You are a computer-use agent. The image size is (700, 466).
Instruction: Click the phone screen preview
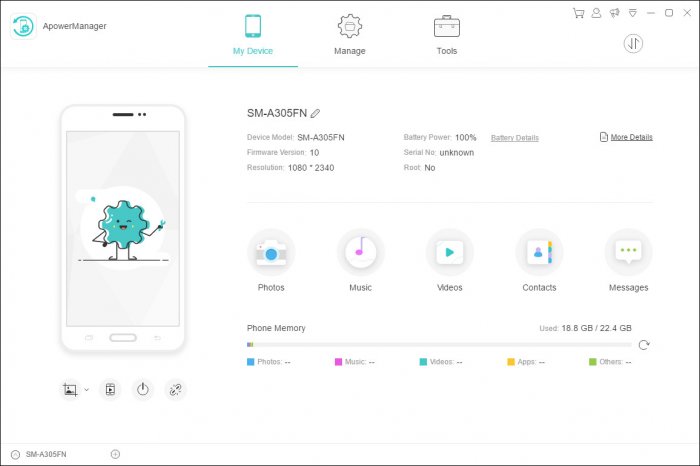[x=123, y=229]
